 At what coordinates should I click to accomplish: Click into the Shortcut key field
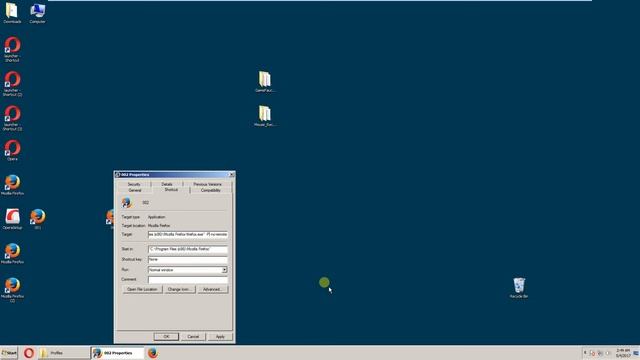188,260
